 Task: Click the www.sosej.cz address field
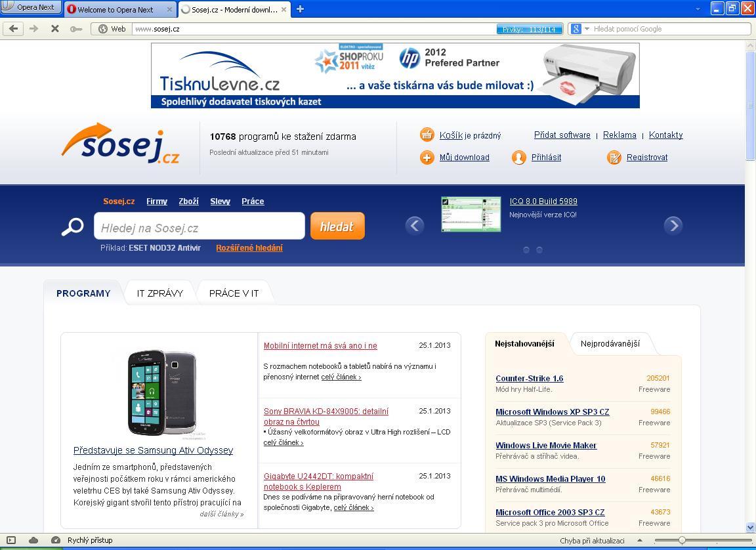point(314,29)
